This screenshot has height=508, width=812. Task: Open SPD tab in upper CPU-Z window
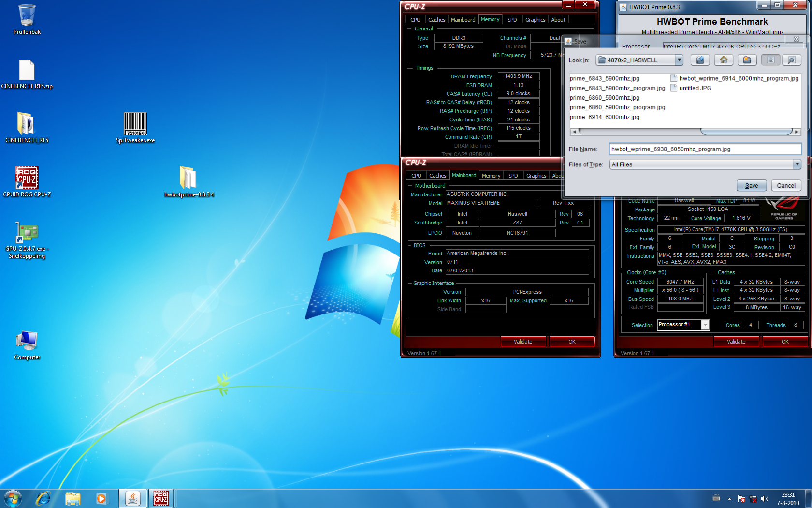click(512, 20)
